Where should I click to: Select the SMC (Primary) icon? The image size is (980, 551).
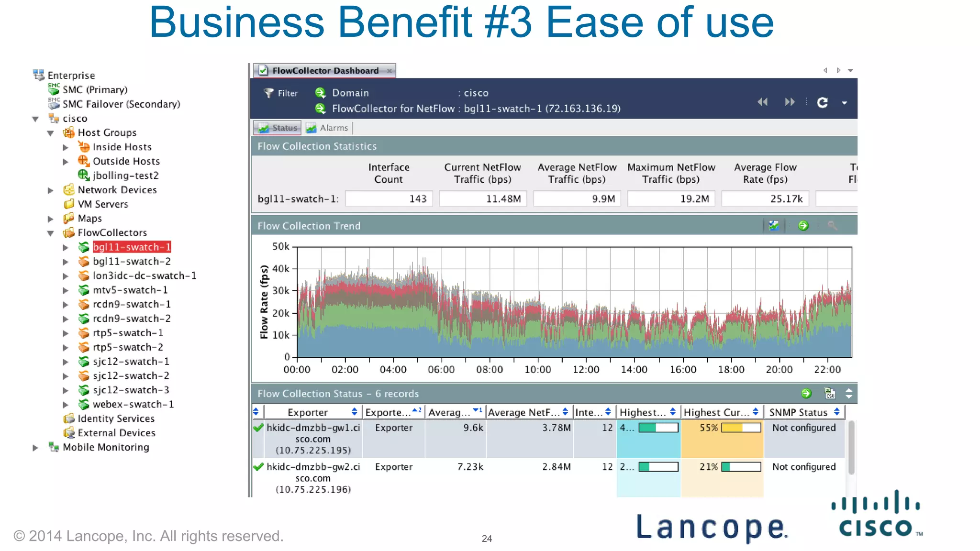[x=54, y=89]
